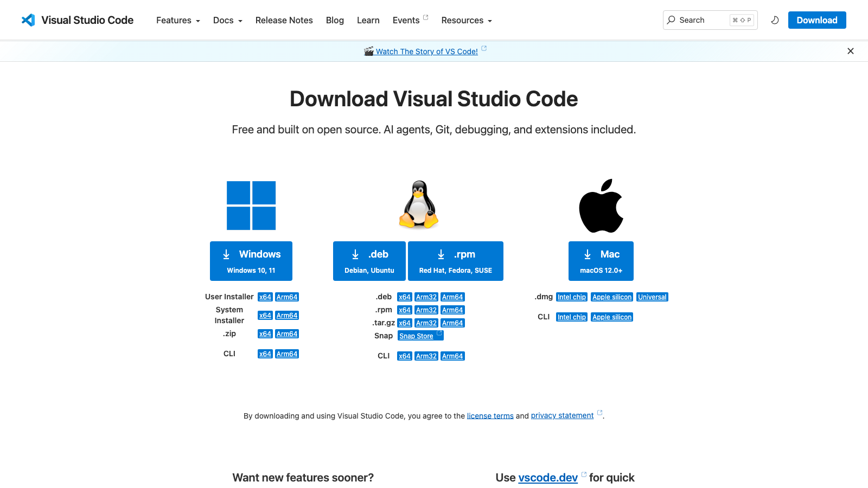Click the clapperboard icon in banner

[369, 51]
